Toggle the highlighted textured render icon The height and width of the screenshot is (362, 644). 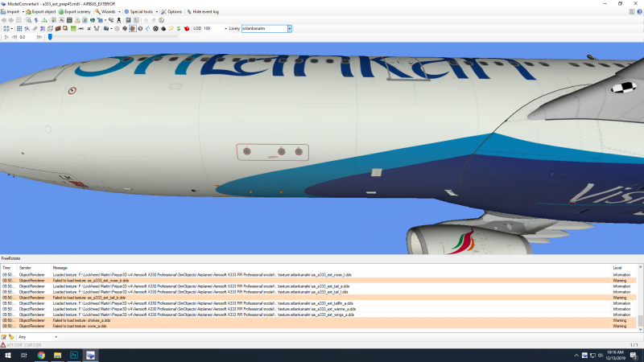click(133, 29)
